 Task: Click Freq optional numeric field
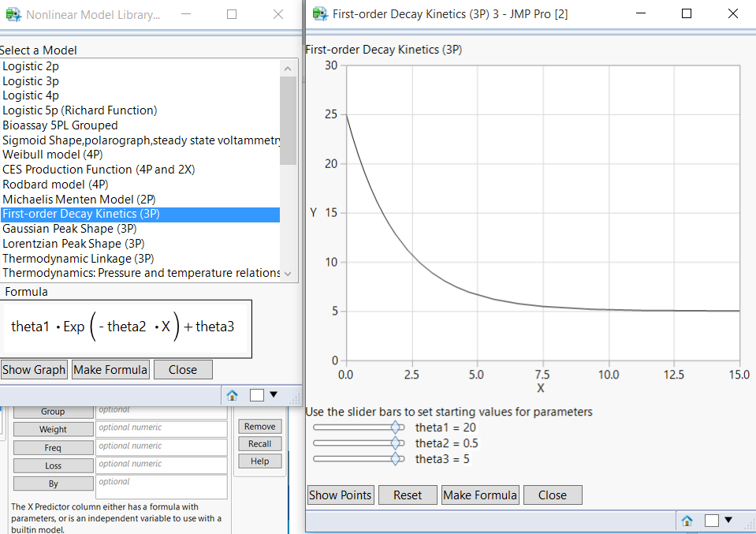click(x=162, y=447)
